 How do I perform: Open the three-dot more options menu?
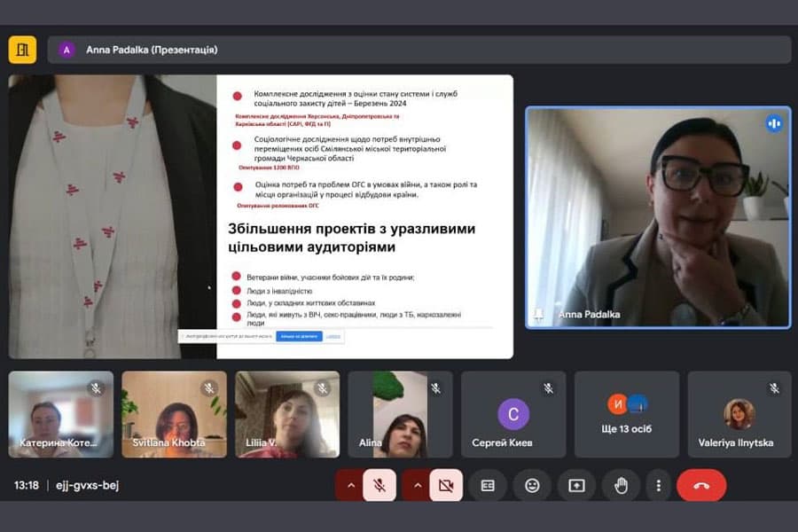[658, 485]
